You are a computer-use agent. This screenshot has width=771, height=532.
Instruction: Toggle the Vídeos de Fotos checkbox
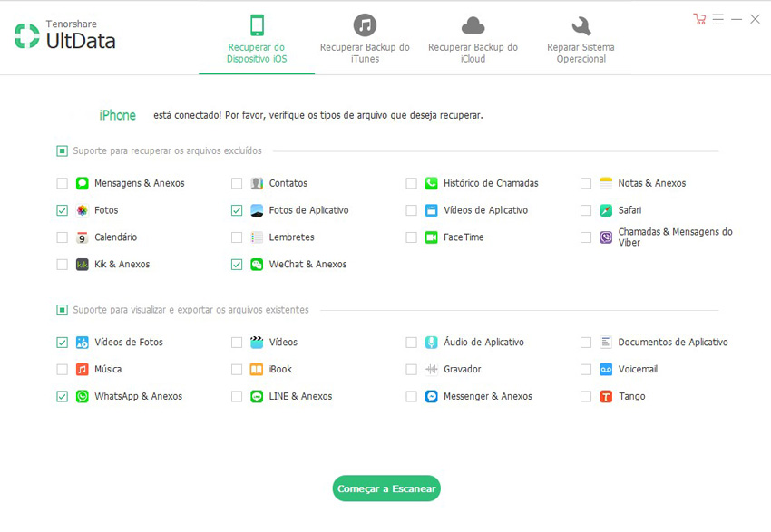tap(62, 343)
